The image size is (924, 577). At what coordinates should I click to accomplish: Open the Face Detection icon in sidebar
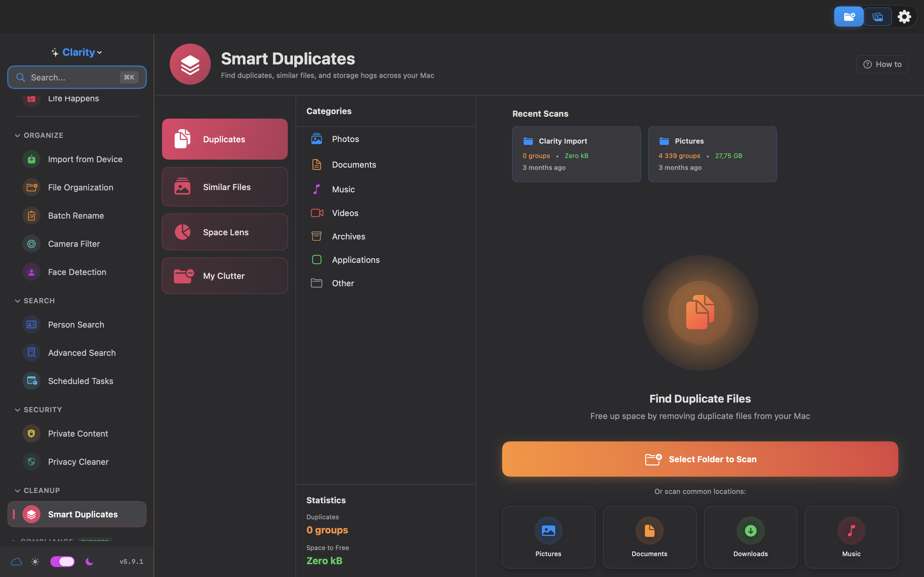click(x=31, y=272)
